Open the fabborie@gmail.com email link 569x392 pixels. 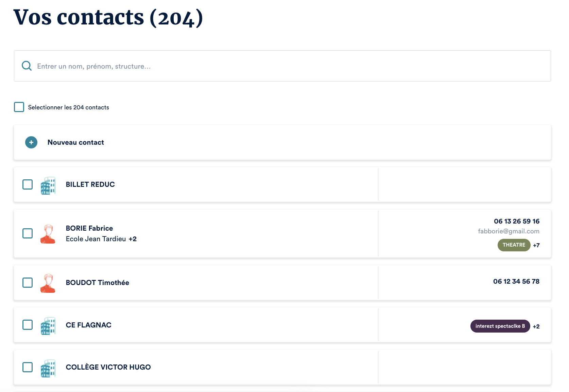(508, 231)
